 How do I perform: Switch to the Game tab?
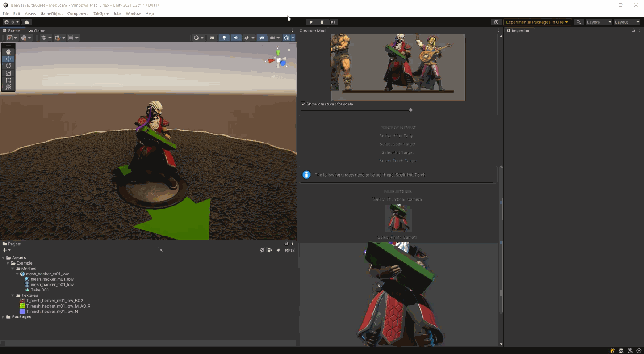tap(37, 31)
